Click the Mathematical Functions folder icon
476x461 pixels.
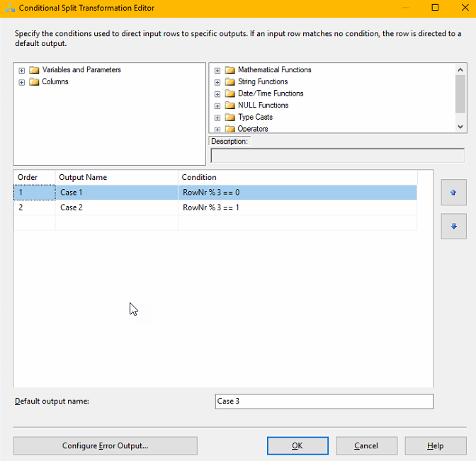coord(229,70)
